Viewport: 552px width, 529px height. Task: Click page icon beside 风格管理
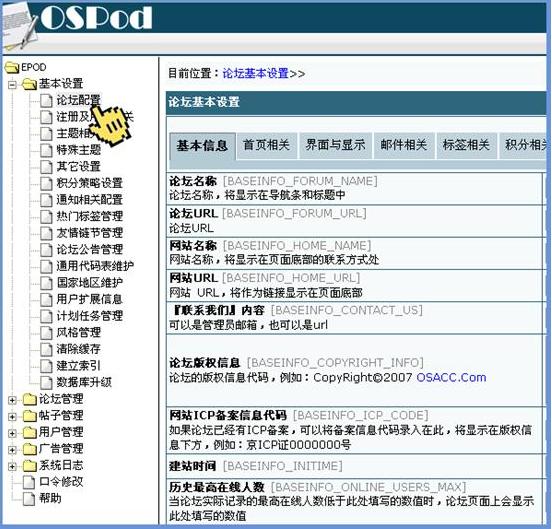point(46,332)
